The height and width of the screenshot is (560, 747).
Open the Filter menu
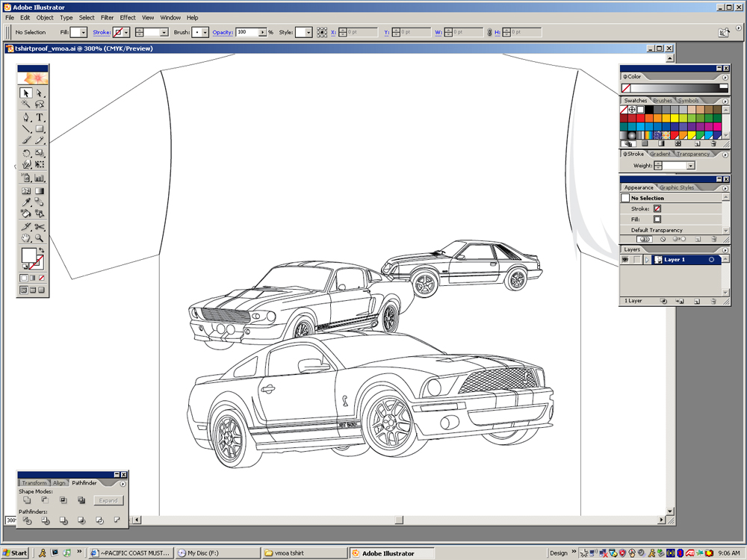pyautogui.click(x=108, y=17)
